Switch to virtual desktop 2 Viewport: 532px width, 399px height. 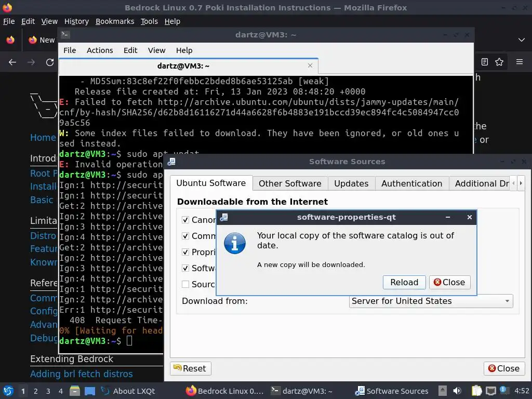coord(36,391)
